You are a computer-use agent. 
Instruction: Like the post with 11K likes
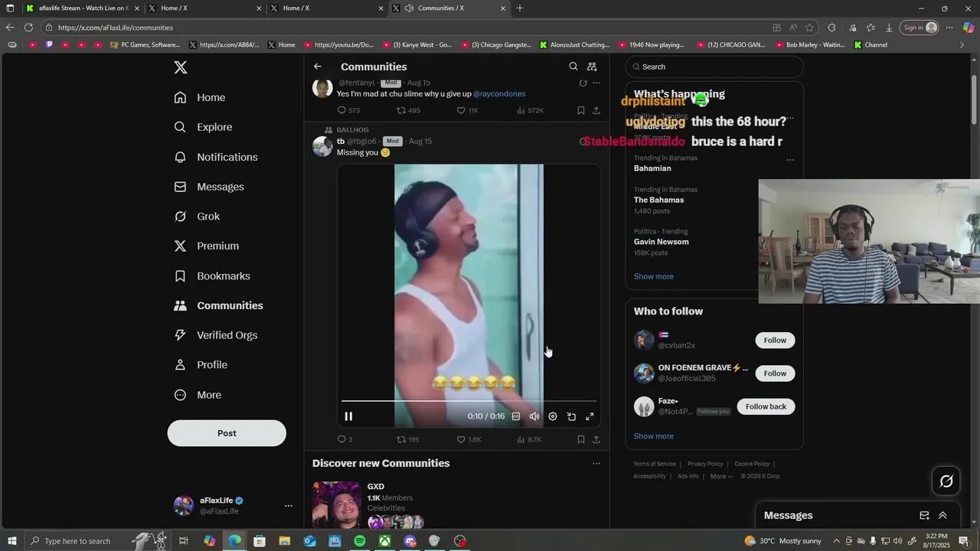[467, 110]
